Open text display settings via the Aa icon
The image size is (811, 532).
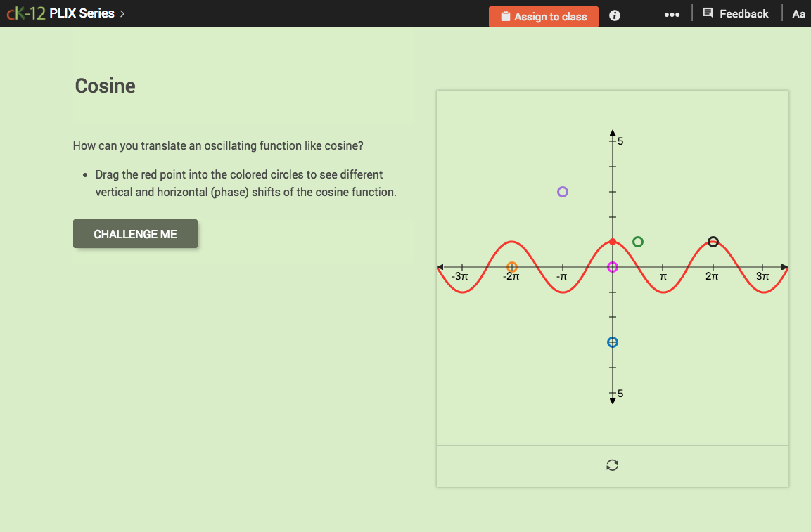[x=798, y=13]
